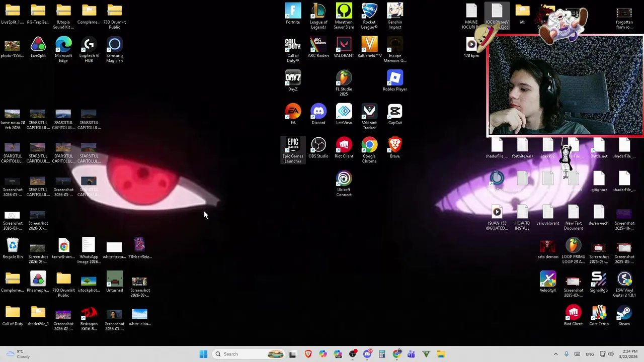This screenshot has width=644, height=362.
Task: Launch VelocityX desktop icon
Action: (x=548, y=282)
